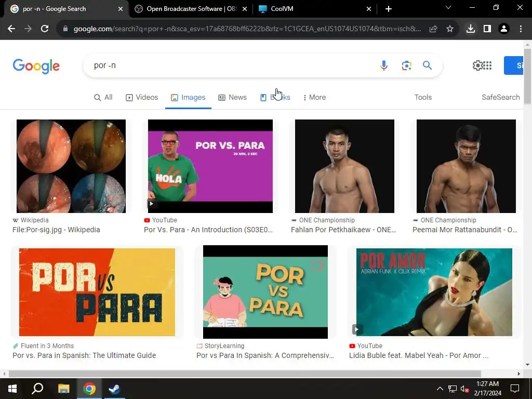The width and height of the screenshot is (532, 399).
Task: Click the blue magnifier search button
Action: pos(427,65)
